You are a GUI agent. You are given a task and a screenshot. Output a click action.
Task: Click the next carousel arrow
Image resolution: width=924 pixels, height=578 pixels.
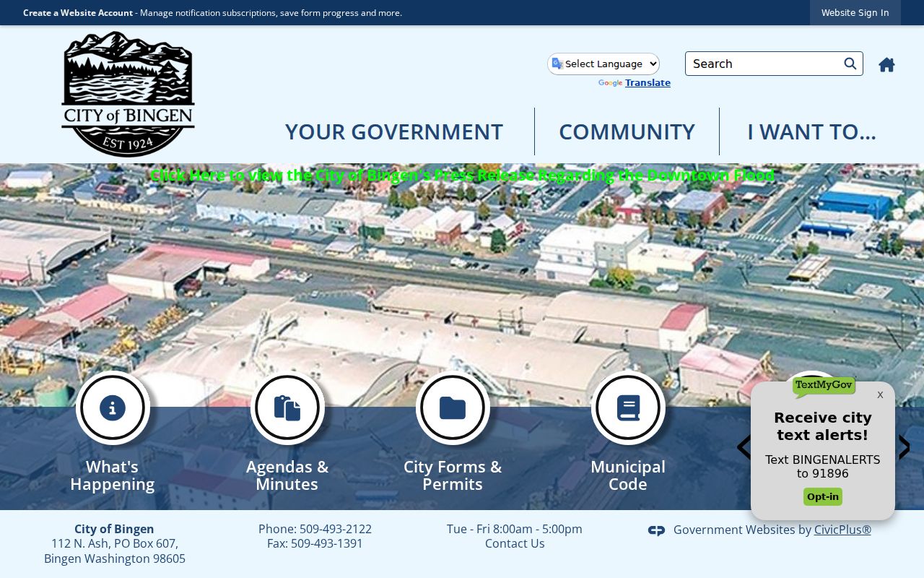(904, 447)
